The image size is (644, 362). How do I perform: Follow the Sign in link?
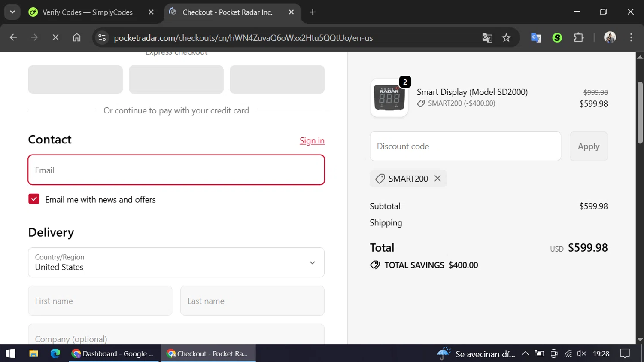[312, 141]
